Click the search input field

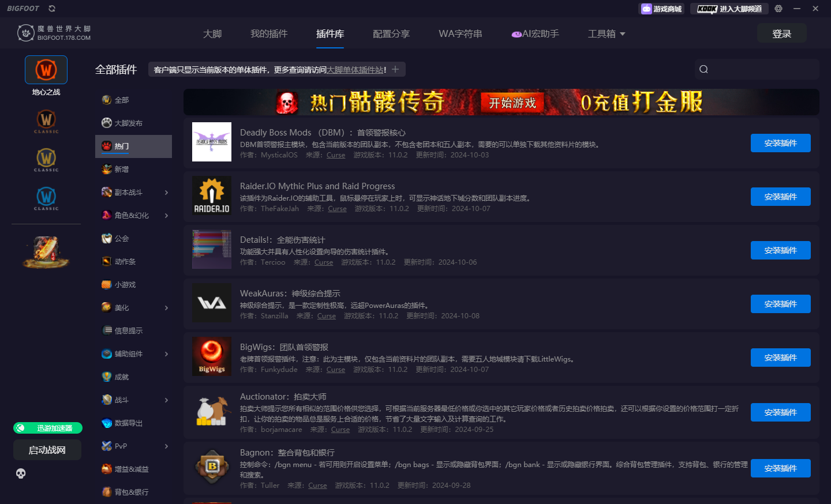point(756,69)
